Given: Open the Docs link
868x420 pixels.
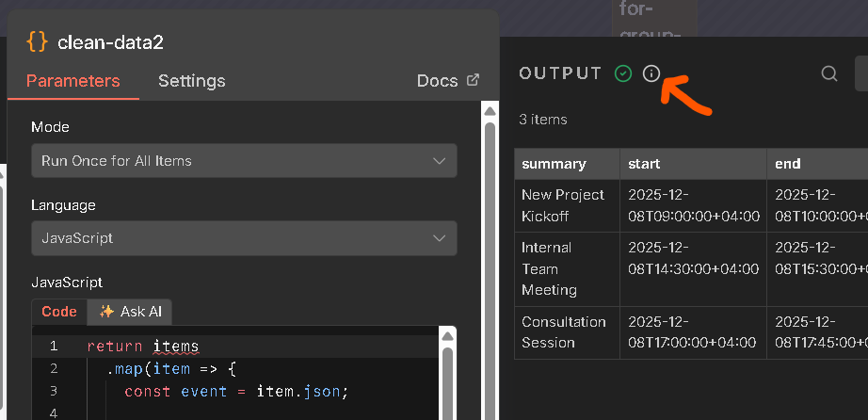Looking at the screenshot, I should pos(438,81).
